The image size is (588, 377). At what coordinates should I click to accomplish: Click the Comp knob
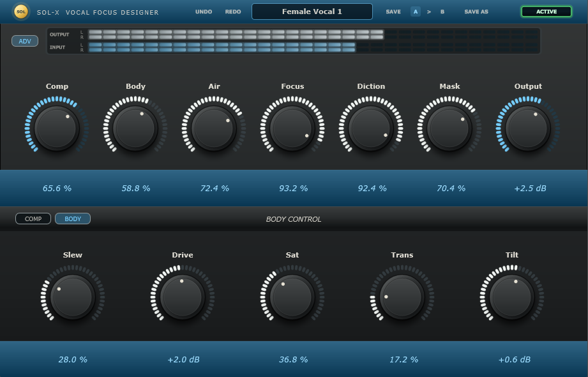(57, 128)
